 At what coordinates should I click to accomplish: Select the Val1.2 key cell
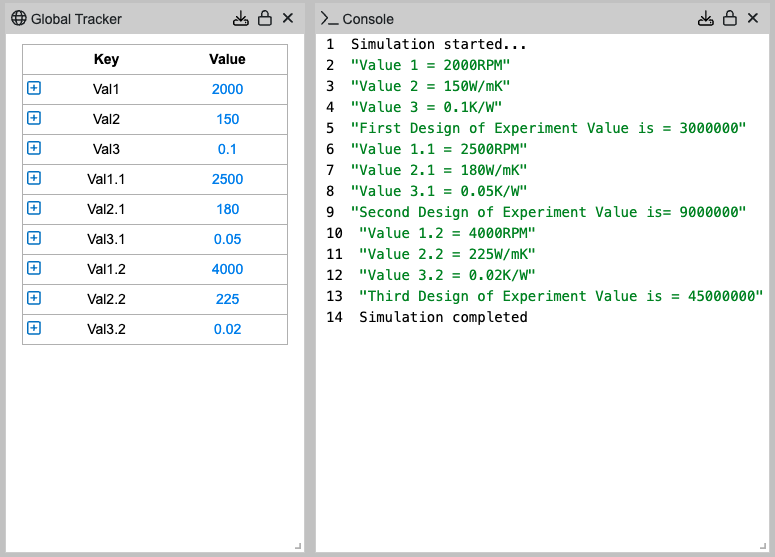[x=106, y=269]
